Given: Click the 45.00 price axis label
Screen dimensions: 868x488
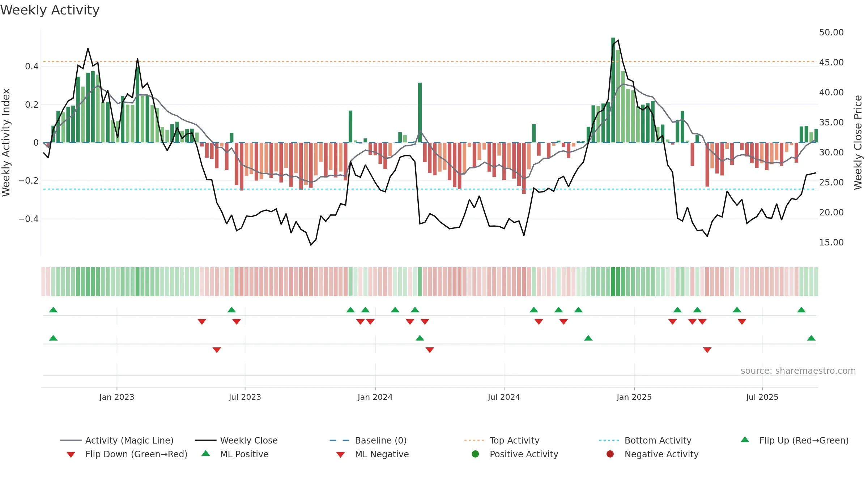Looking at the screenshot, I should pyautogui.click(x=831, y=63).
